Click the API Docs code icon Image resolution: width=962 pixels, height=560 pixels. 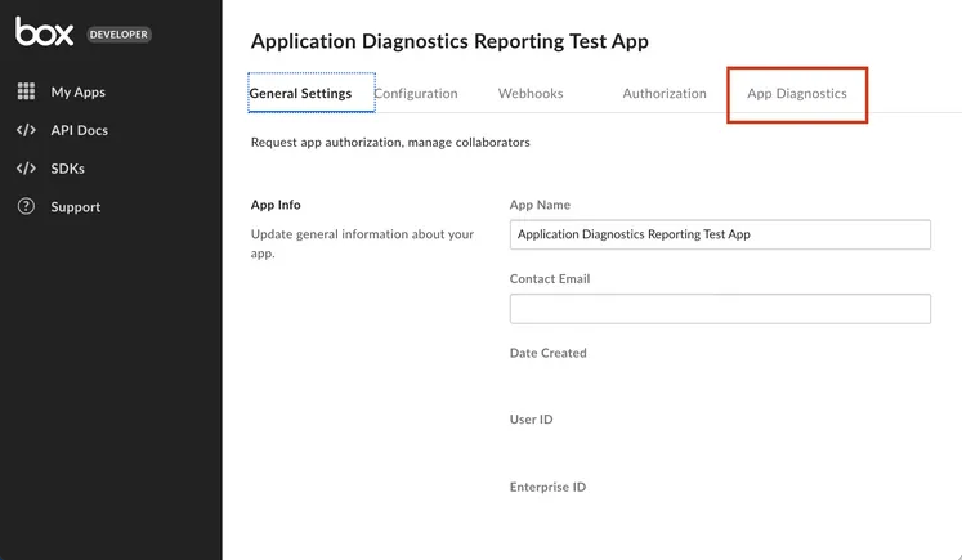pos(26,130)
